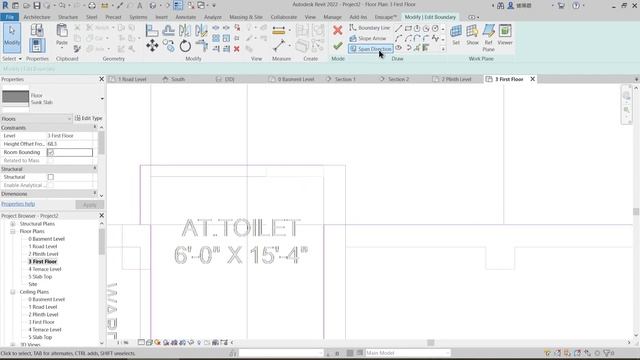Screen dimensions: 640x360
Task: Expand the Structural Plans tree node
Action: [x=13, y=224]
